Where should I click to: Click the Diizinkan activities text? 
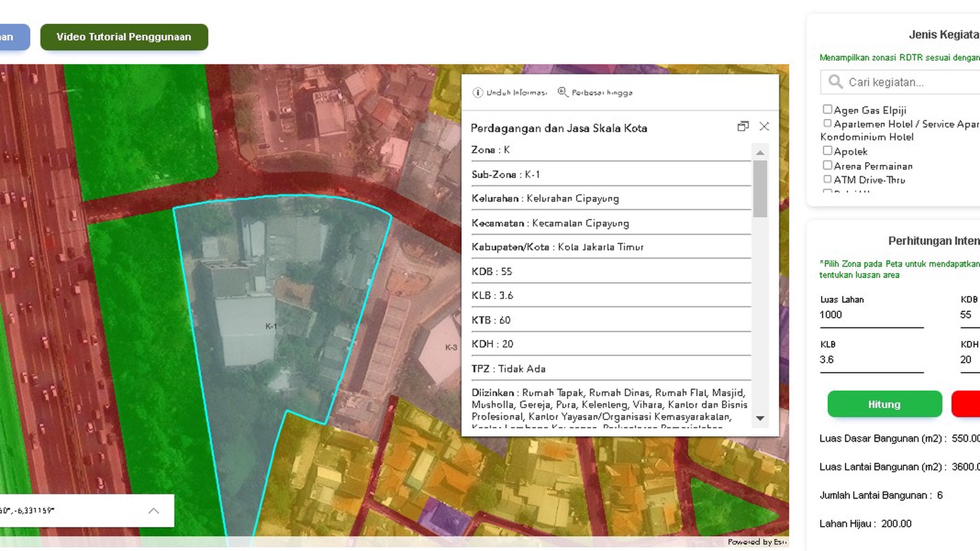point(610,409)
